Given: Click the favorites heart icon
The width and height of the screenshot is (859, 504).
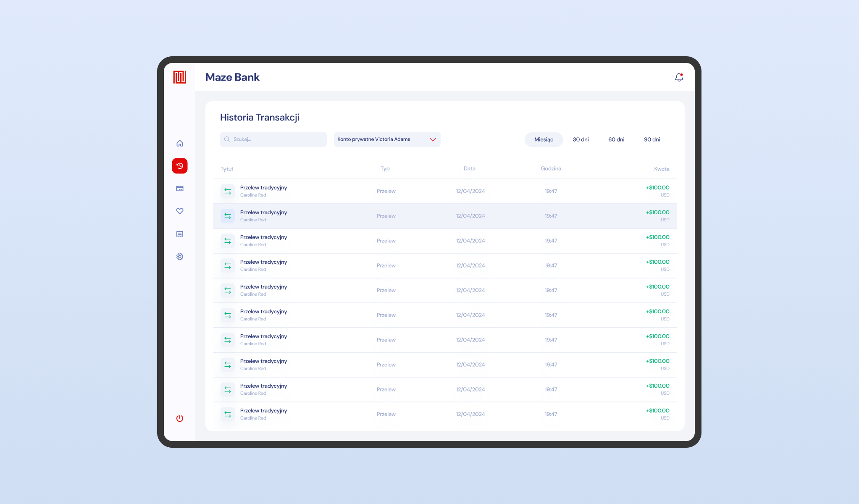Looking at the screenshot, I should [180, 211].
